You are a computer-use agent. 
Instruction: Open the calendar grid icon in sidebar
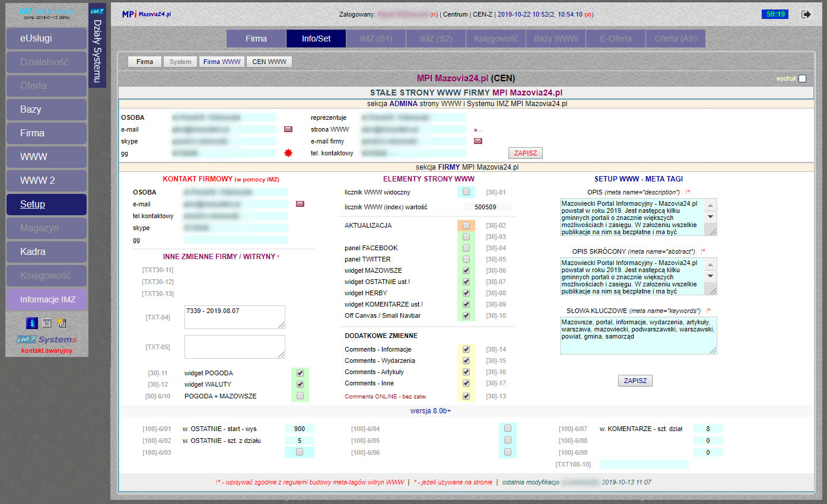point(47,323)
